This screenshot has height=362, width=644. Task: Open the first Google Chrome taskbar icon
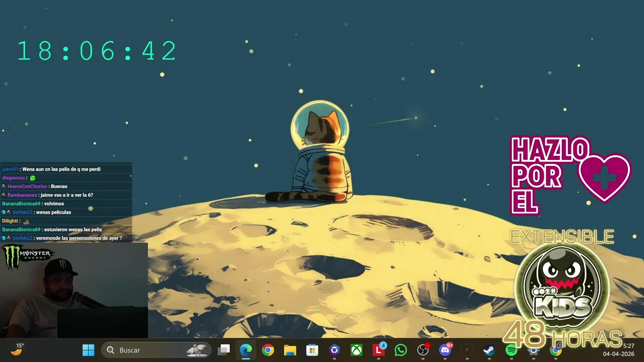[x=268, y=350]
